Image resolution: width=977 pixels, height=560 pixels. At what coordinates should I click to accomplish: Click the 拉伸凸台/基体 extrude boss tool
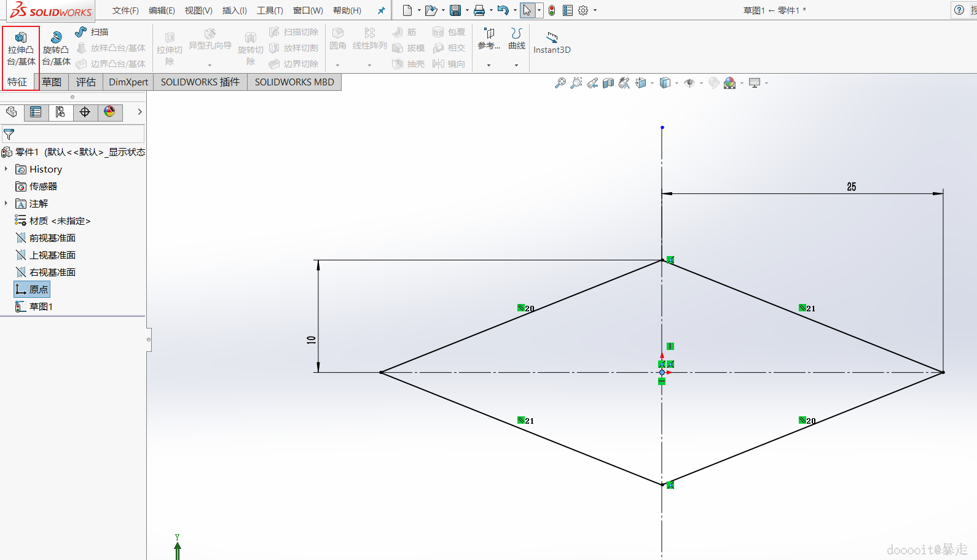(x=21, y=48)
